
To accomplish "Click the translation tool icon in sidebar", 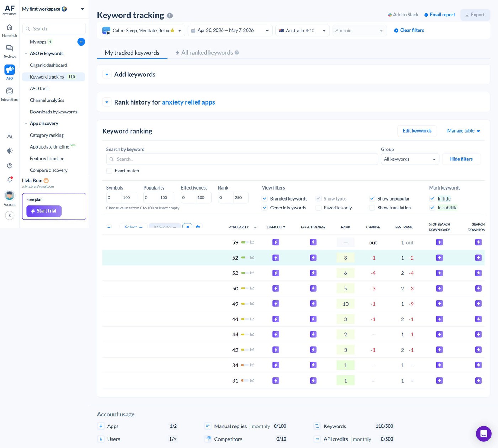I will (10, 136).
